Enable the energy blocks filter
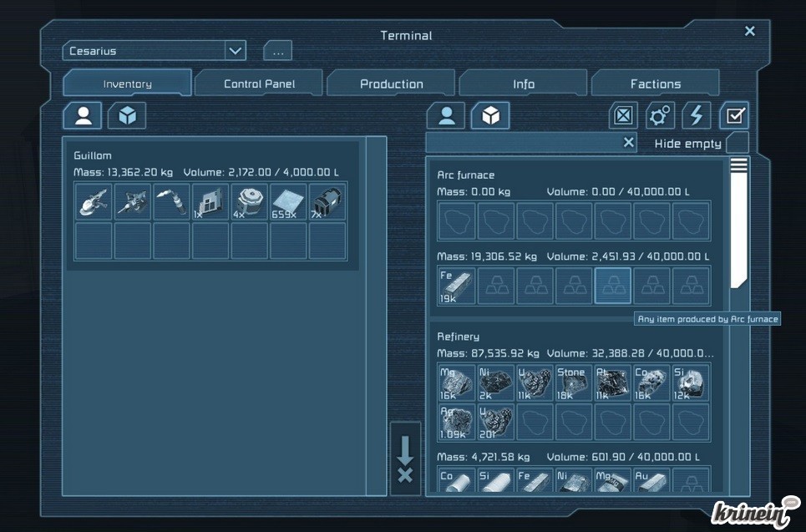This screenshot has height=532, width=806. point(697,115)
